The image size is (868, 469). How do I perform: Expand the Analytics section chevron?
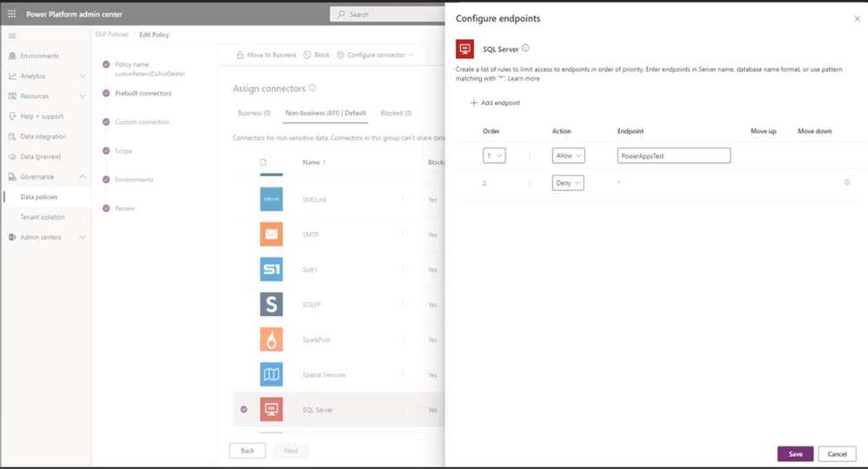pos(82,76)
